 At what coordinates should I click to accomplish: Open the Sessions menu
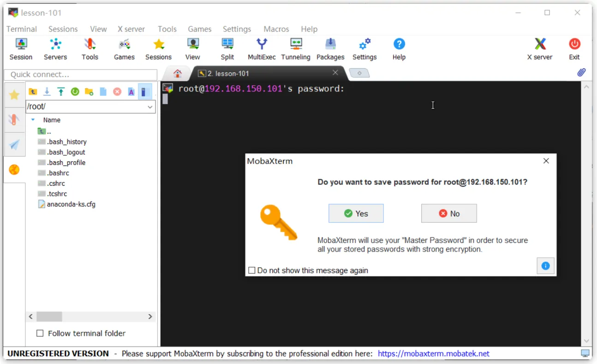tap(63, 29)
